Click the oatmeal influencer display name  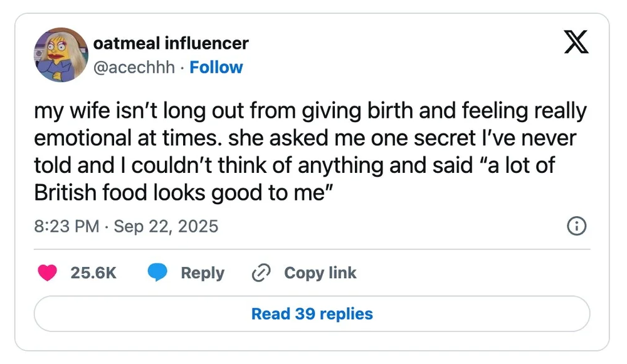pos(171,43)
